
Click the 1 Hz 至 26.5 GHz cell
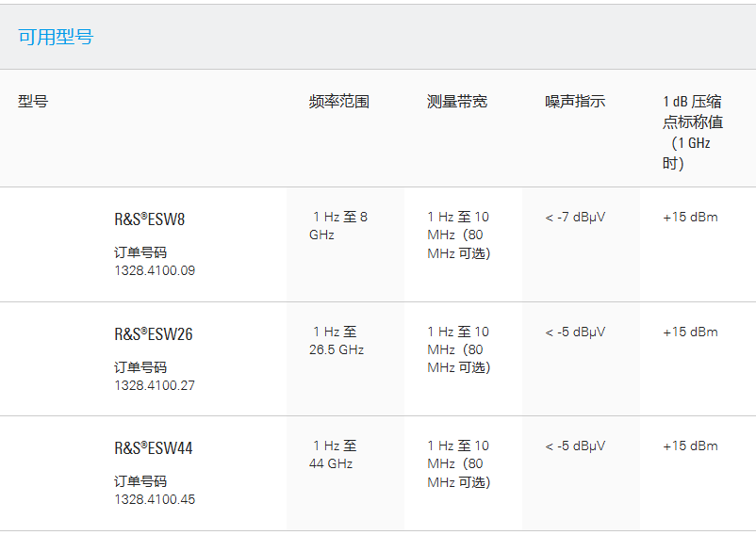tap(337, 340)
